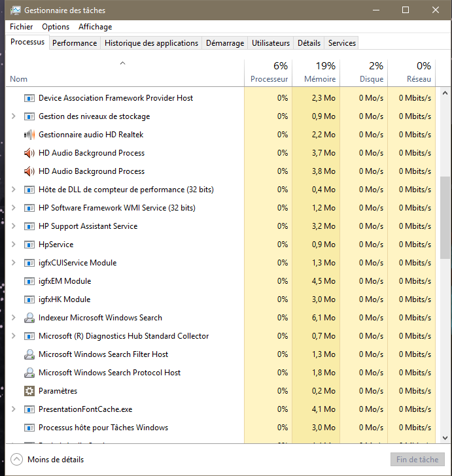Expand Gestion des niveaux de stockage
The image size is (452, 476).
13,116
